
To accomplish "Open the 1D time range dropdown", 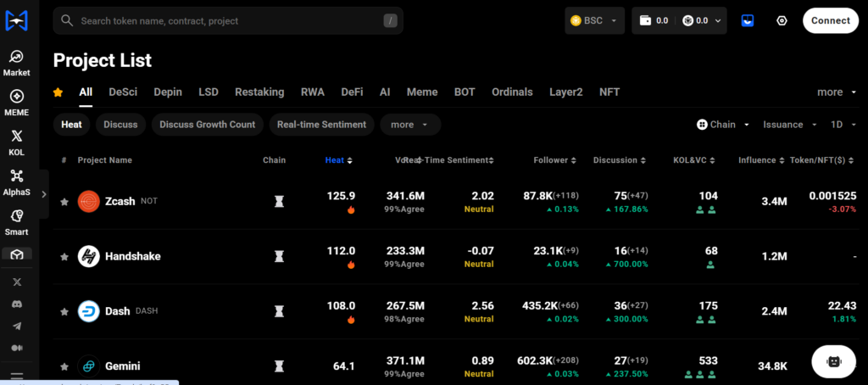I will coord(842,125).
